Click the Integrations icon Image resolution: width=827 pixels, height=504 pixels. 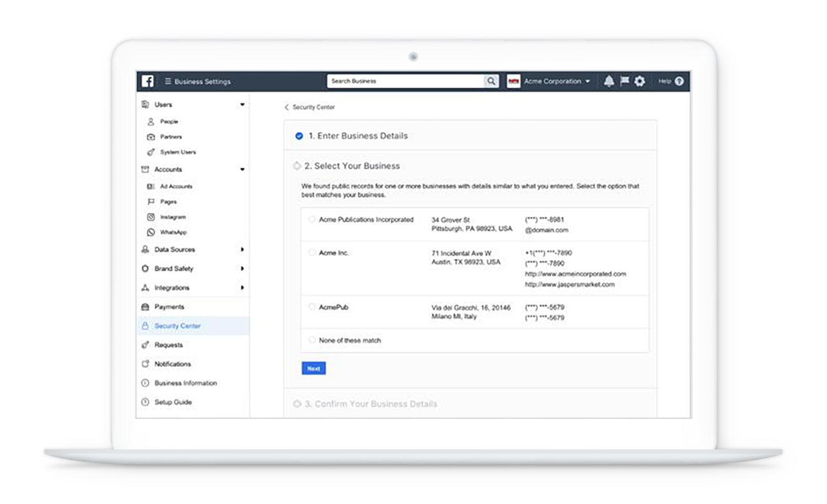coord(145,288)
